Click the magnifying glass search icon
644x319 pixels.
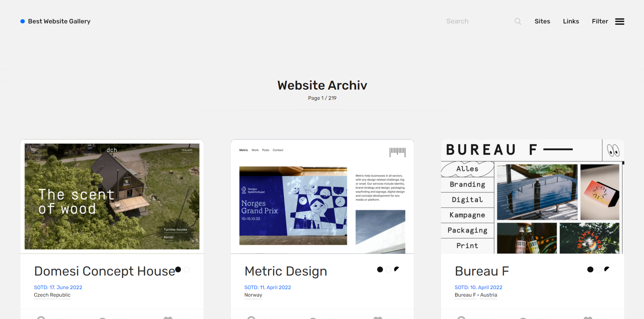(x=518, y=21)
